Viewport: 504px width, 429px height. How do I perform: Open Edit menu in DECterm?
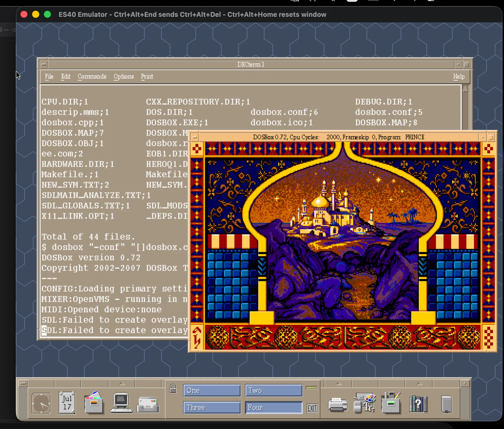(x=65, y=76)
